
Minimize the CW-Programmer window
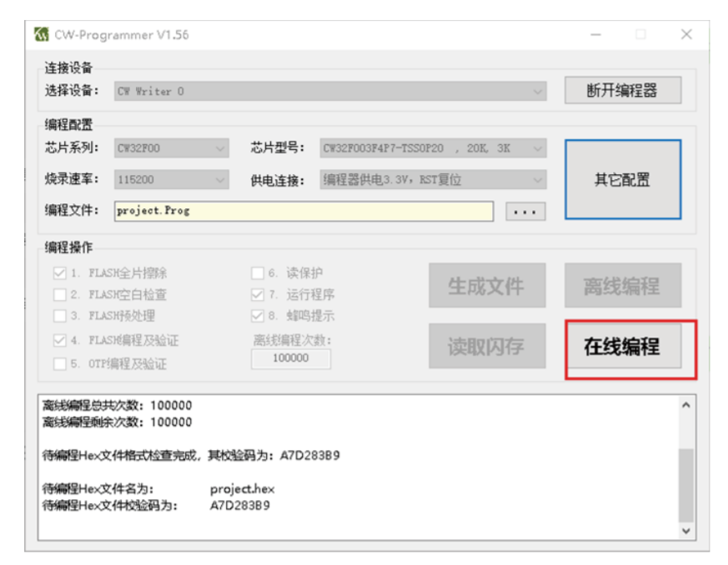[x=595, y=35]
